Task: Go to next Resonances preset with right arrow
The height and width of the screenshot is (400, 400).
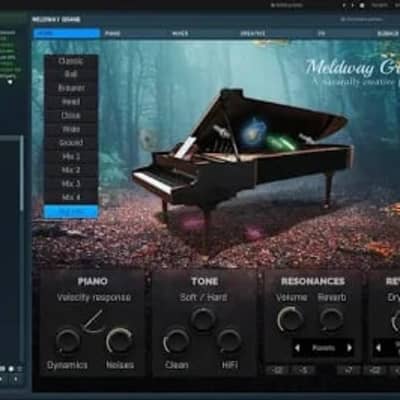Action: (349, 348)
